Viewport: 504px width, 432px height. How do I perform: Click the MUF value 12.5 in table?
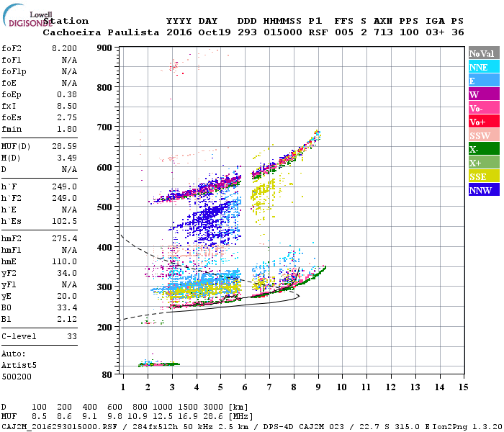(x=163, y=417)
